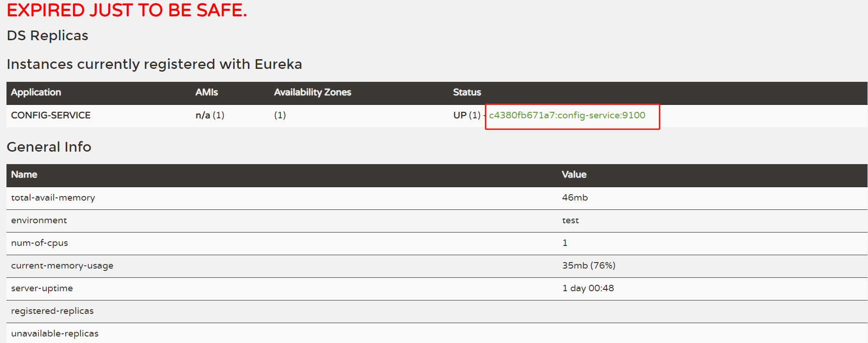Click the General Info heading
Viewport: 868px width, 343px height.
coord(49,147)
